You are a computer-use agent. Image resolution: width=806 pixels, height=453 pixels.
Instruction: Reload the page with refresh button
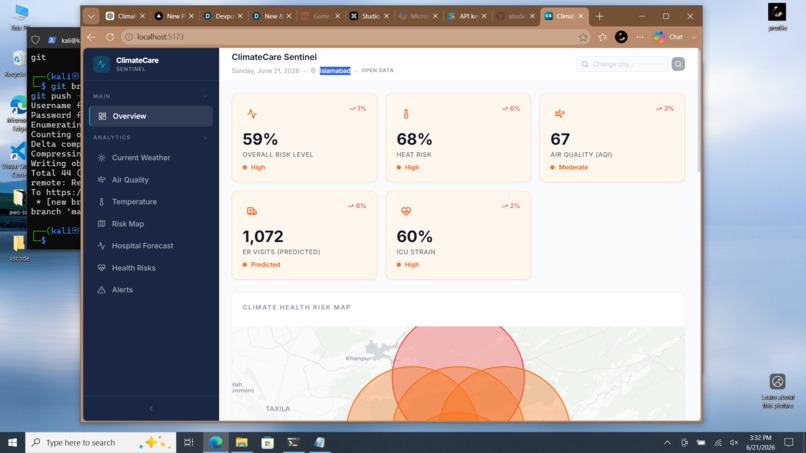(110, 37)
